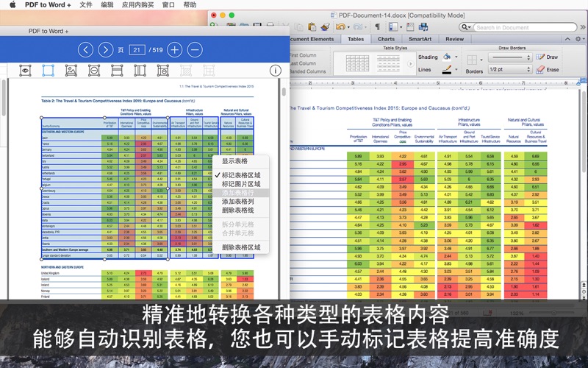Click the Redo arrow in Word toolbar

coord(358,26)
